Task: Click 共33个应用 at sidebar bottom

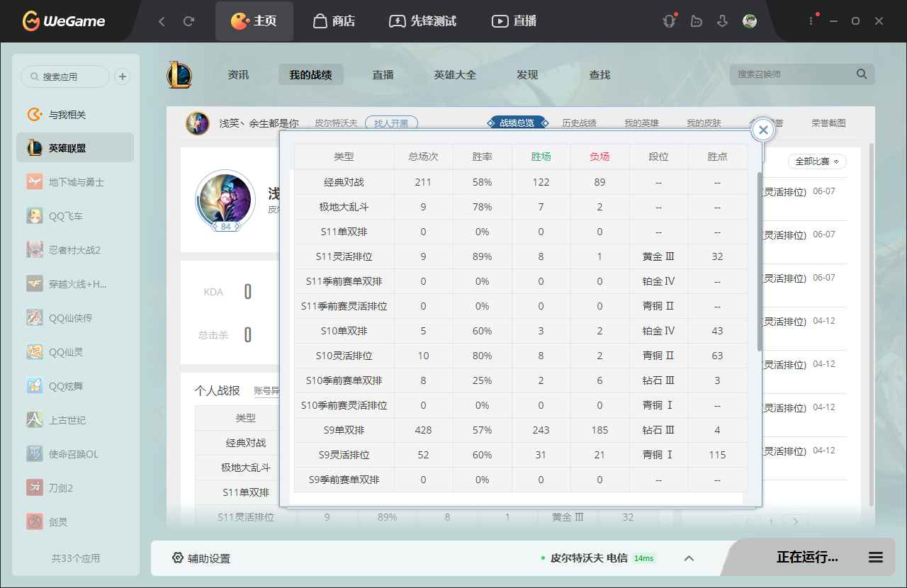Action: 76,558
